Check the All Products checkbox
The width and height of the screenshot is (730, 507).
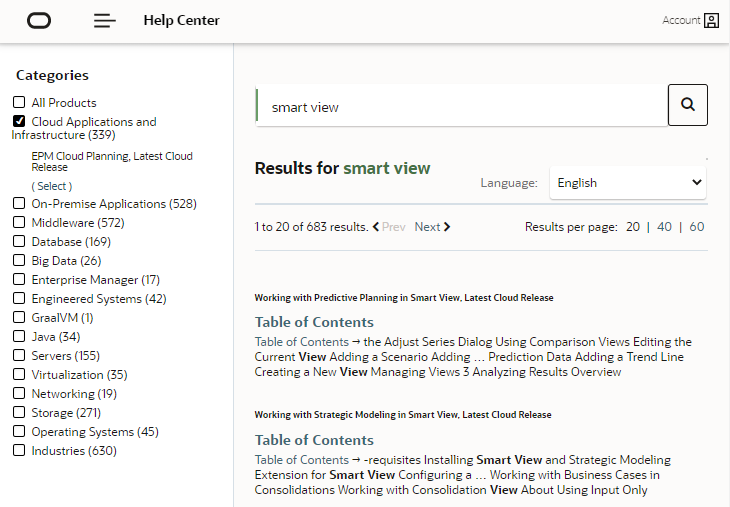19,103
